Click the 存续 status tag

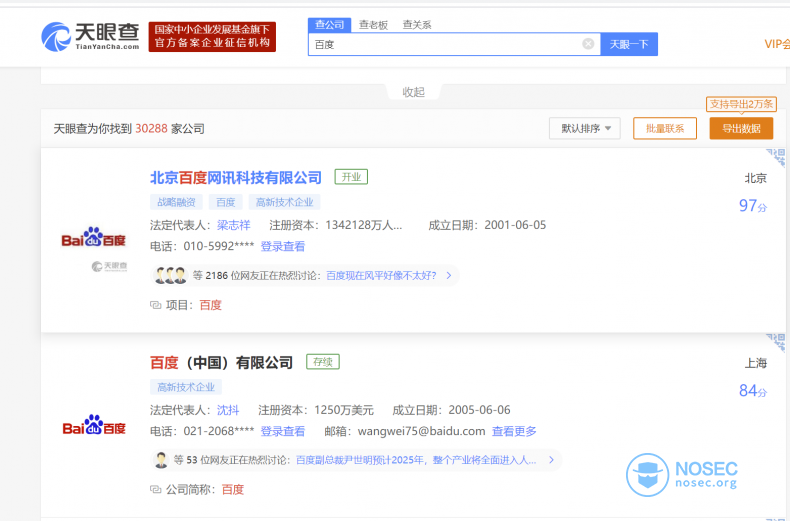(323, 362)
